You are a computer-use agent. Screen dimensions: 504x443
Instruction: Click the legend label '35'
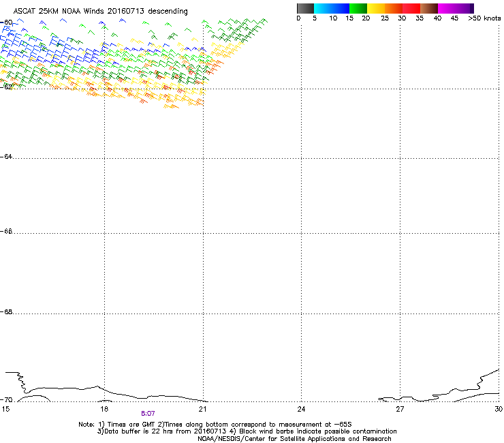[x=420, y=18]
